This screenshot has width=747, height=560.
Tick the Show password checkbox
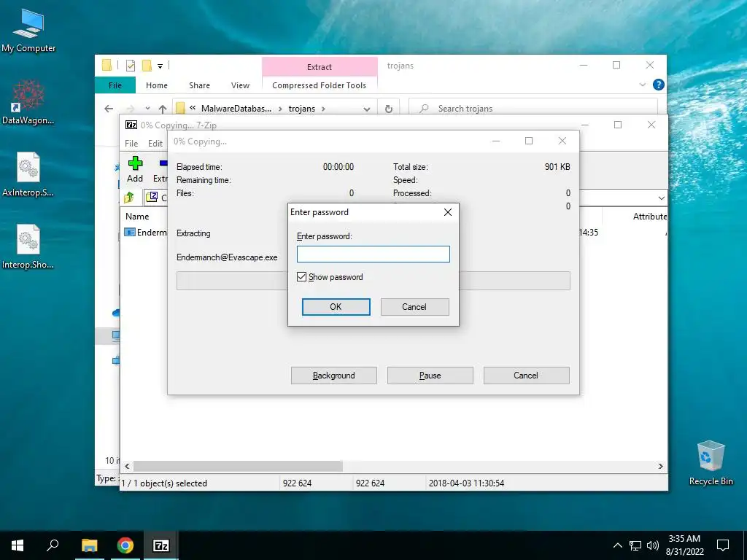[301, 276]
